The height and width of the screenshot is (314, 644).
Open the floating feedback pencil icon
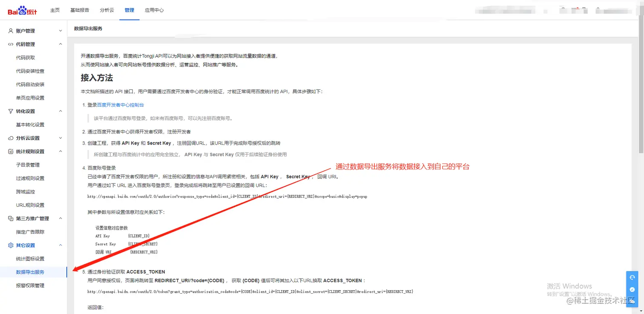pos(632,289)
